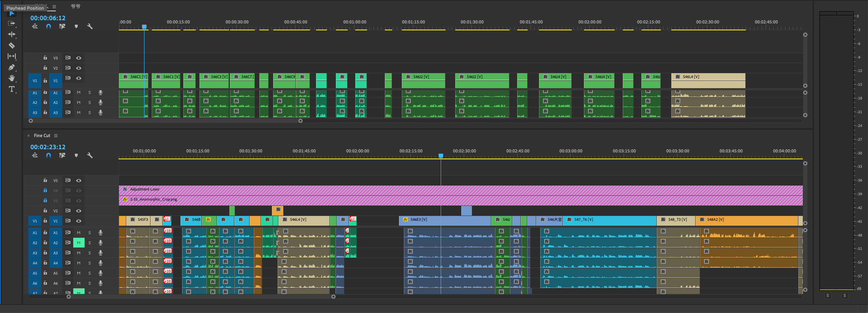Unmute the A2 track in Fine Cut

pyautogui.click(x=79, y=243)
